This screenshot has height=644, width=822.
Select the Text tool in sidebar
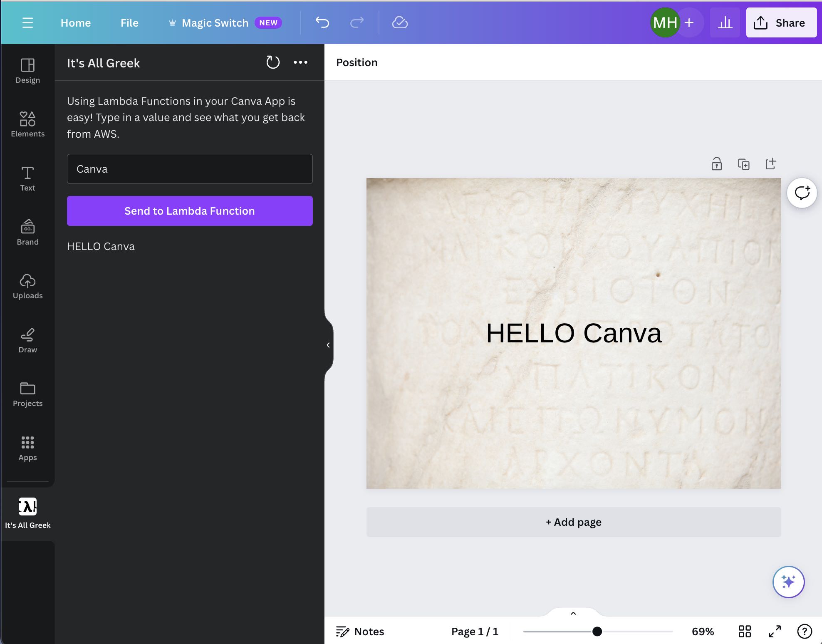click(x=27, y=177)
